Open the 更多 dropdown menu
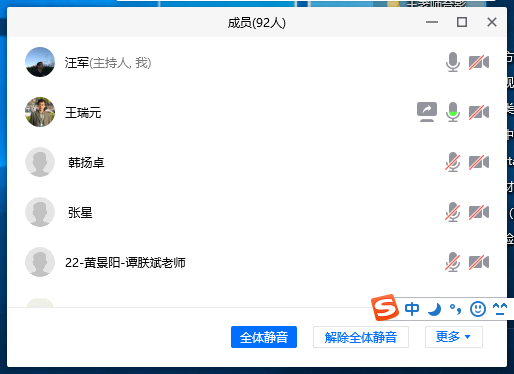 pyautogui.click(x=454, y=337)
